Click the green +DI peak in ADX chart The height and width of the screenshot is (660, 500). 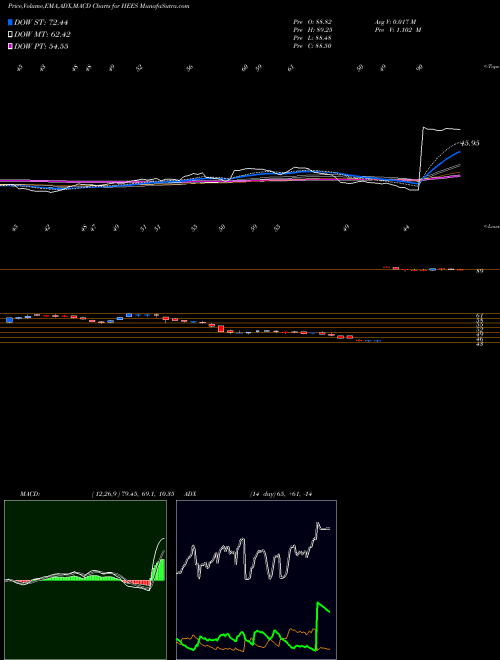tap(318, 604)
